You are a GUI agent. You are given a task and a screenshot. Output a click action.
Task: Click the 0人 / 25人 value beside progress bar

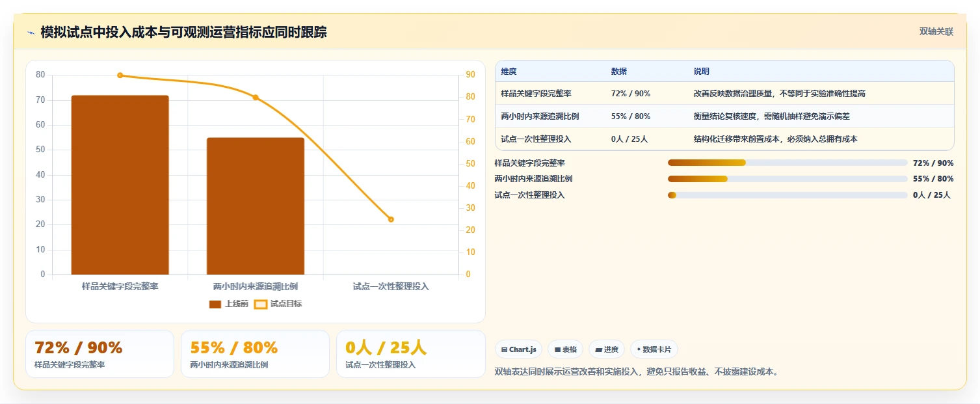[932, 195]
